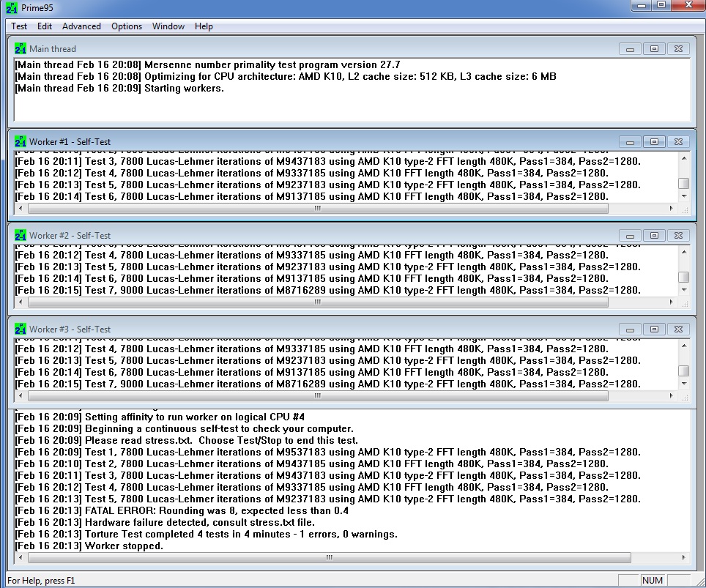The image size is (706, 588).
Task: Open the Test menu
Action: pos(19,26)
